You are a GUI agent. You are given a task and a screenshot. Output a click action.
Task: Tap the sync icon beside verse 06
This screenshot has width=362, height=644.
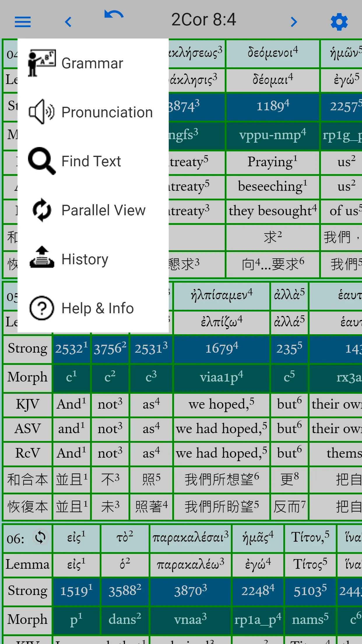coord(40,537)
